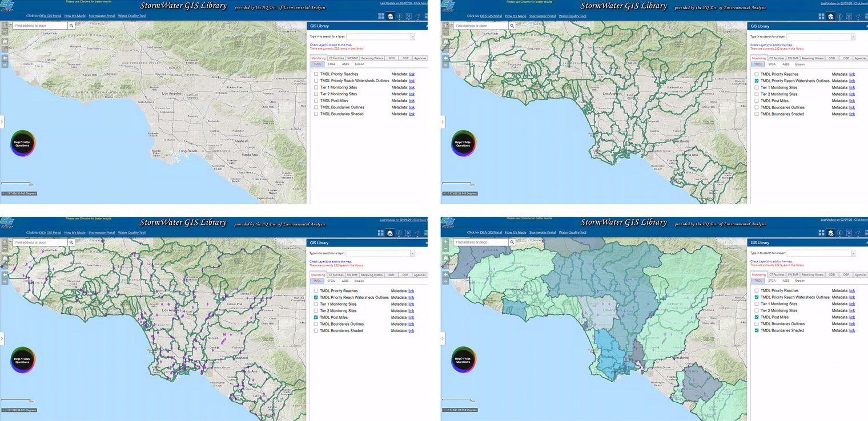The width and height of the screenshot is (868, 421).
Task: Open layer search dropdown arrow in top-left screenshot
Action: pyautogui.click(x=412, y=37)
